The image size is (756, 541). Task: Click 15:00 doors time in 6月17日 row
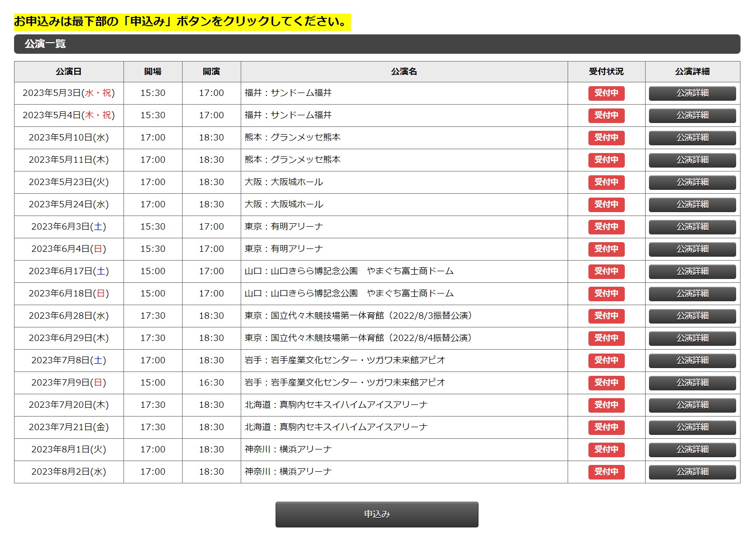(x=153, y=271)
